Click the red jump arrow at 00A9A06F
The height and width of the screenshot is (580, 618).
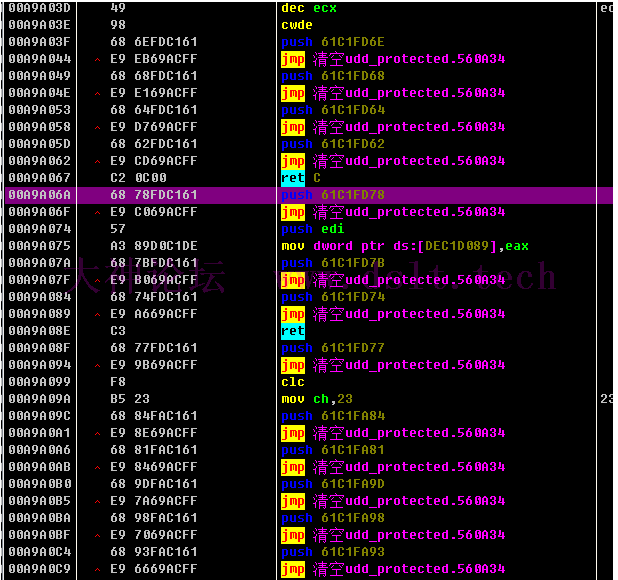[97, 213]
